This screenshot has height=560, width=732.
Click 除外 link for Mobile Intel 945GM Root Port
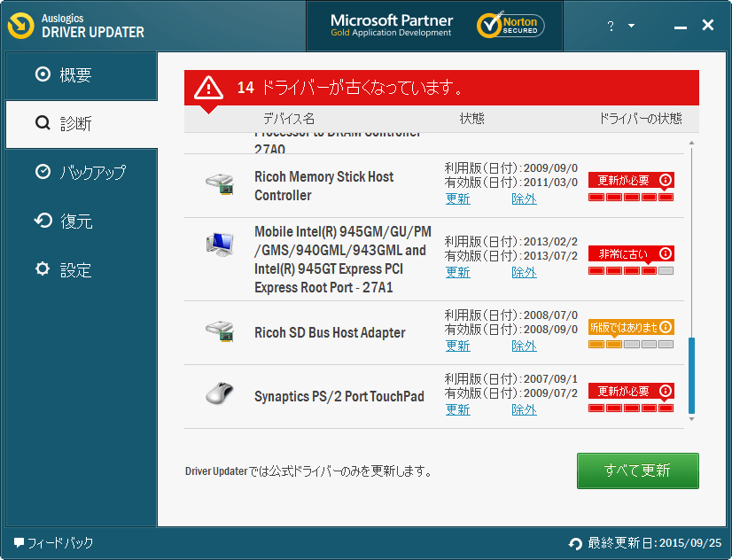click(x=525, y=273)
